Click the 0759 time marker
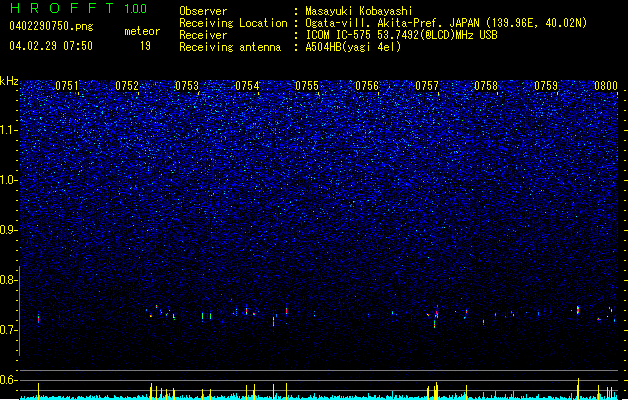Image resolution: width=629 pixels, height=400 pixels. click(x=546, y=86)
